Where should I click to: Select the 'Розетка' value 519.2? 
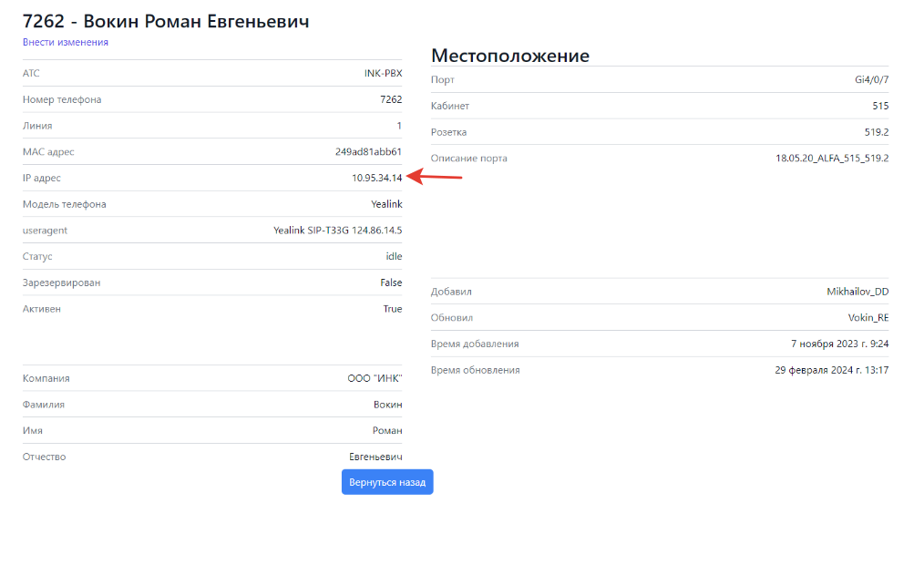(x=877, y=132)
